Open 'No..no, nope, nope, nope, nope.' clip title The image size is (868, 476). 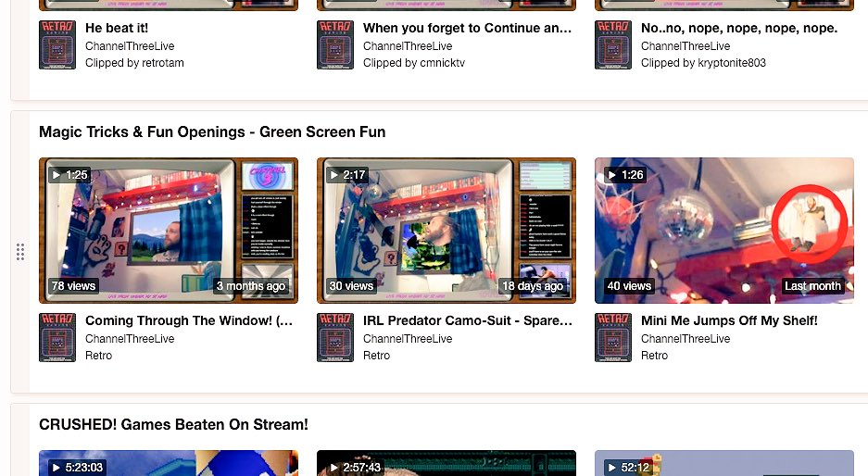pos(739,28)
